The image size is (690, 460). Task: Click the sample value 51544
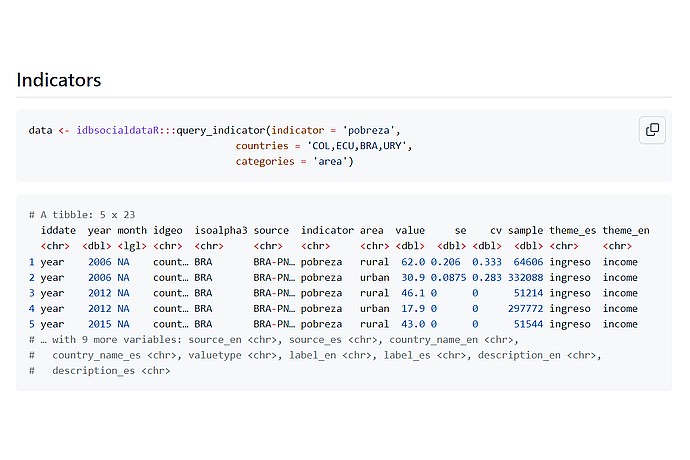click(528, 324)
